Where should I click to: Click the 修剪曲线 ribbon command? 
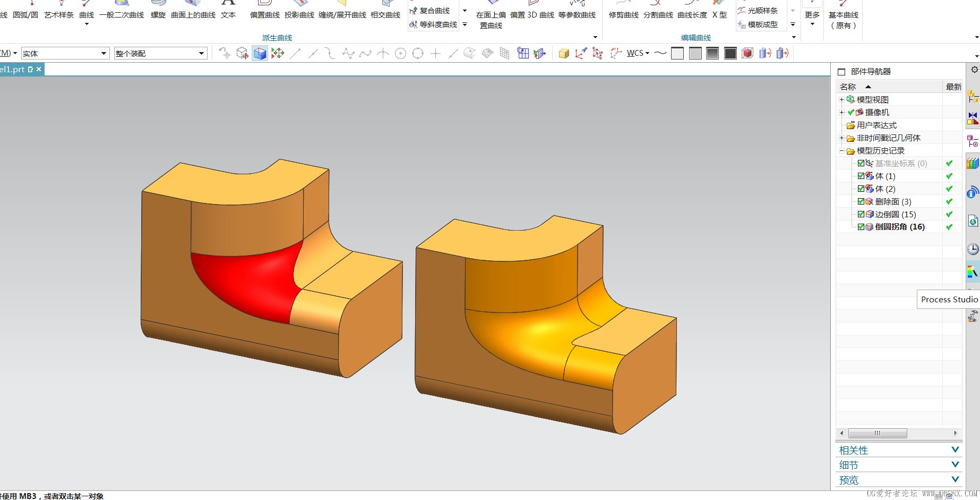pyautogui.click(x=623, y=15)
